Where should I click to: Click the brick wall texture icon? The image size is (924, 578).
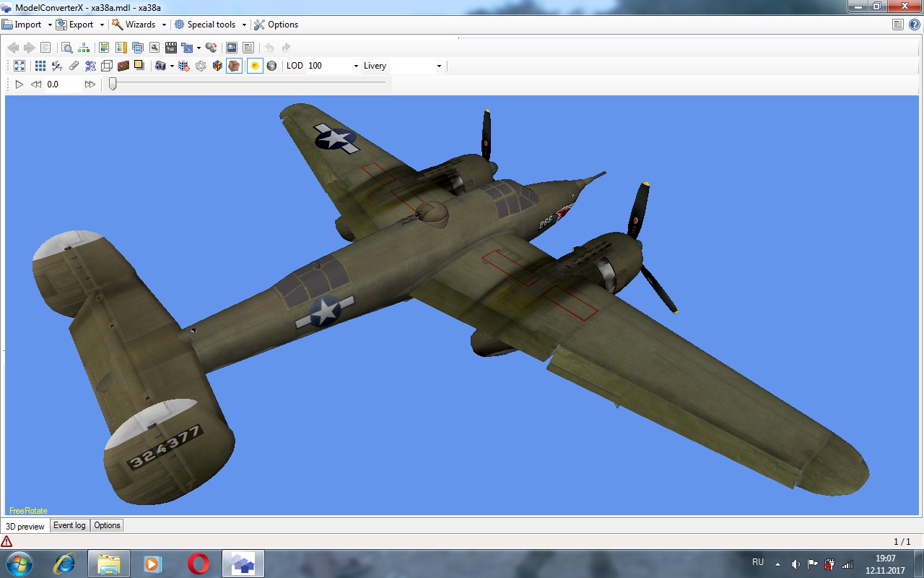pos(123,66)
